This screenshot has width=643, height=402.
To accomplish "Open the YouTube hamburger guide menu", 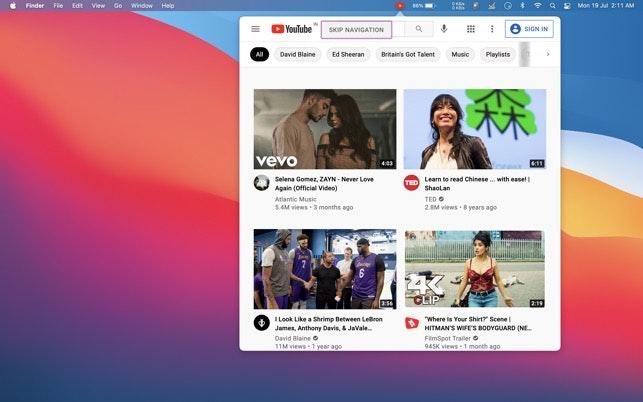I will pyautogui.click(x=255, y=29).
